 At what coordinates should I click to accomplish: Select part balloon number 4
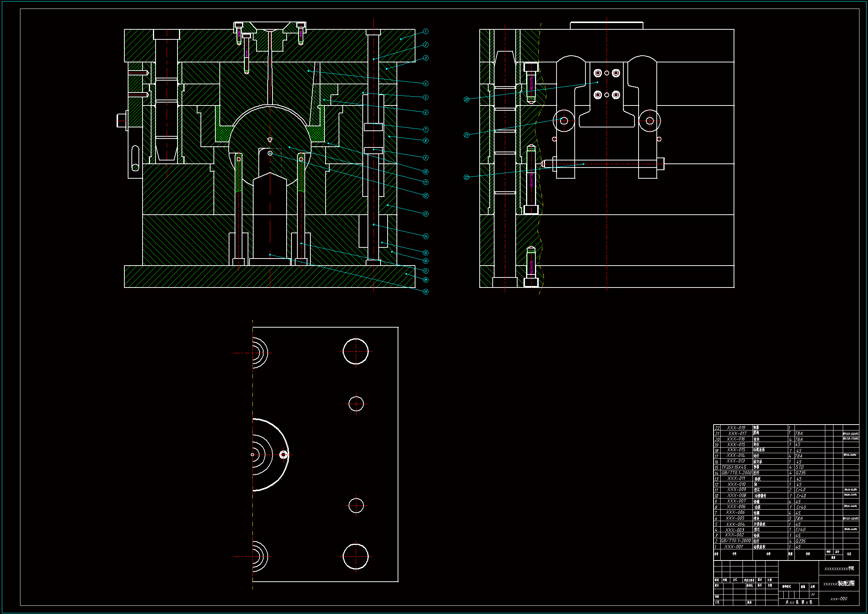(425, 83)
